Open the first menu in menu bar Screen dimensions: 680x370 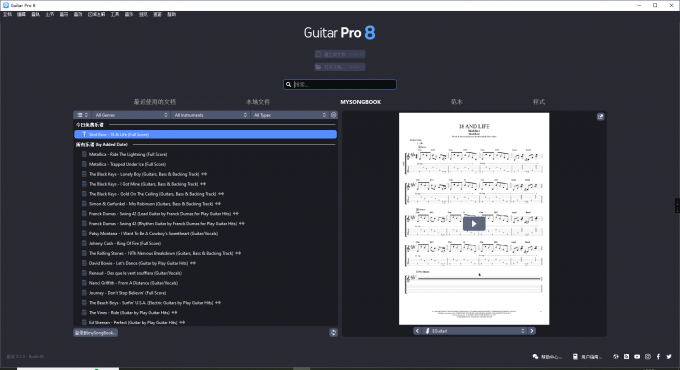point(7,14)
